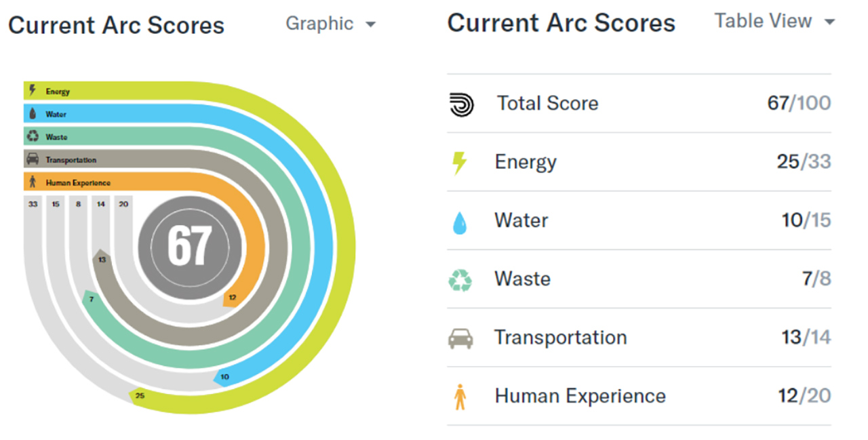This screenshot has width=868, height=440.
Task: Click the Energy arc end marker 25
Action: click(x=140, y=395)
